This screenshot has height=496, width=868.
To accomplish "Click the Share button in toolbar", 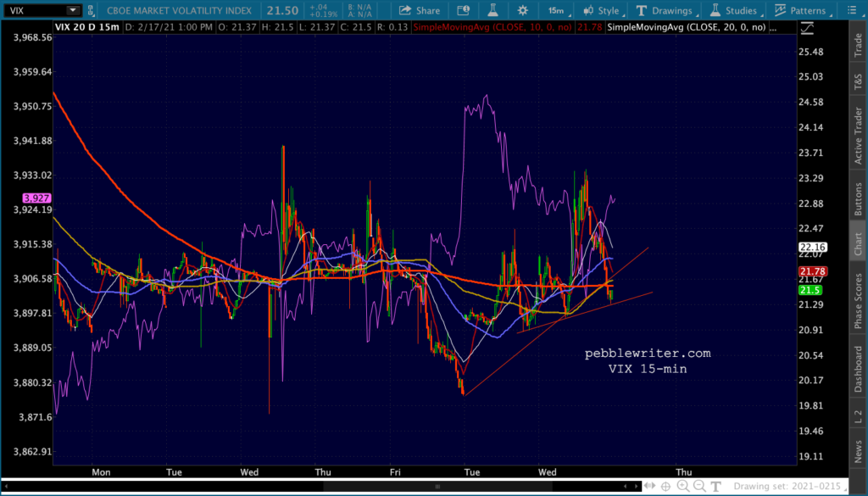I will tap(419, 10).
